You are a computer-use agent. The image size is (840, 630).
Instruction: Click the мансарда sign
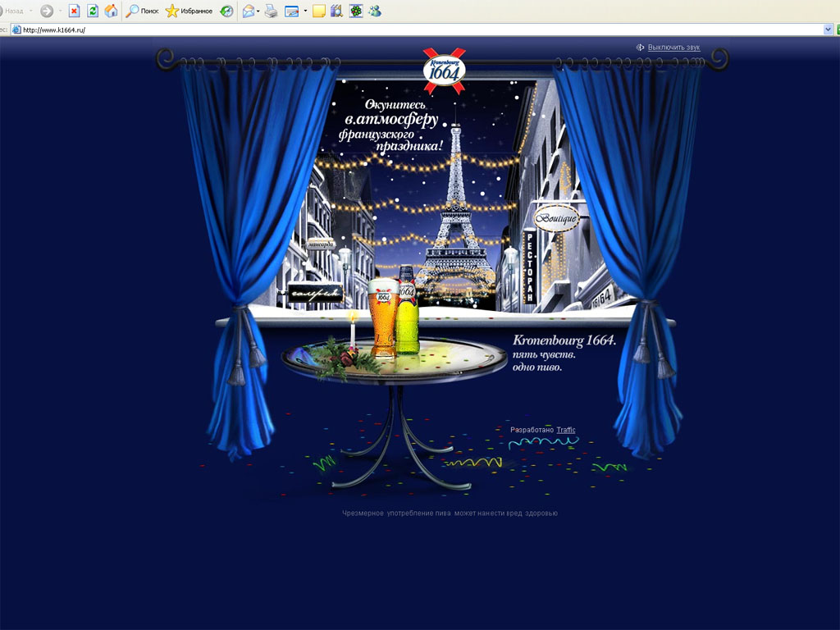click(x=321, y=244)
